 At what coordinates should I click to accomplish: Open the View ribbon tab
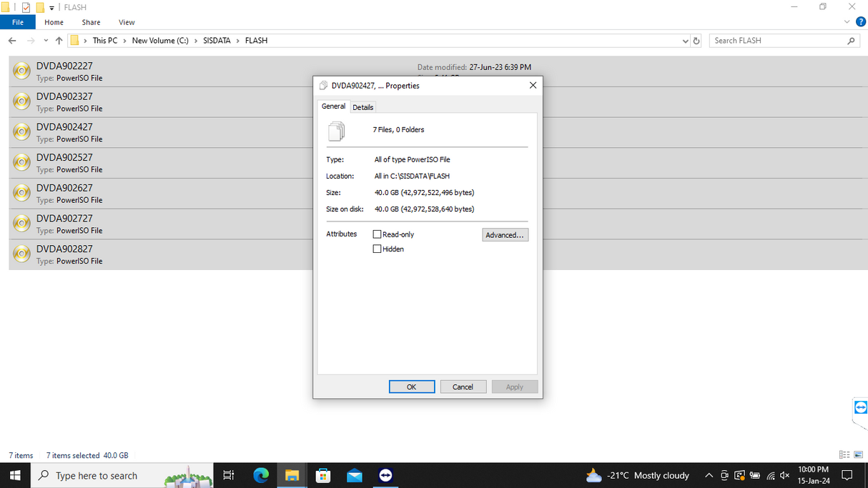[127, 22]
